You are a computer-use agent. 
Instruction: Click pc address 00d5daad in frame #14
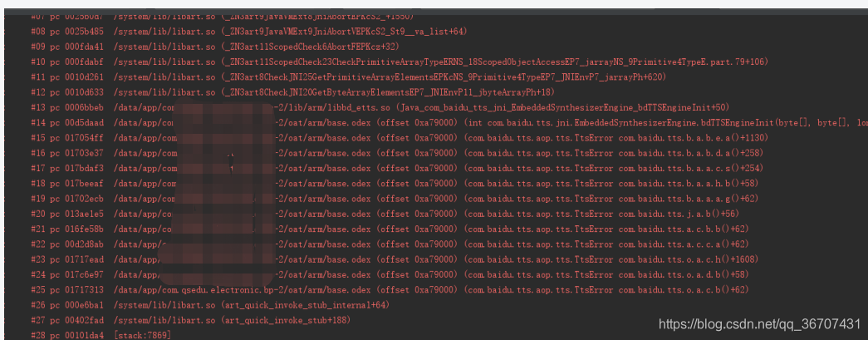(84, 123)
